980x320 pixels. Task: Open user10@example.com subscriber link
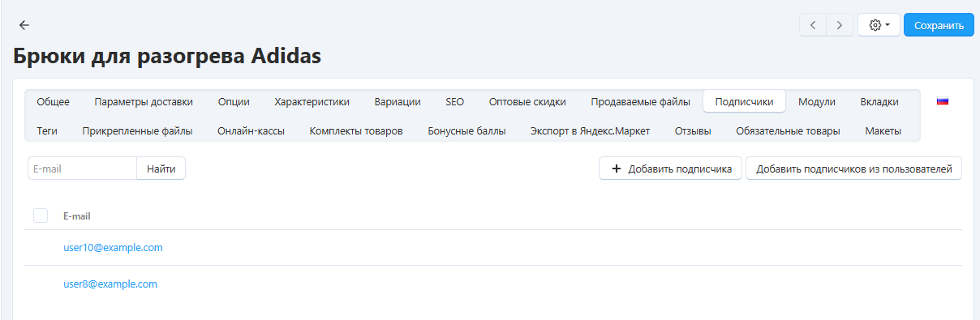point(114,247)
